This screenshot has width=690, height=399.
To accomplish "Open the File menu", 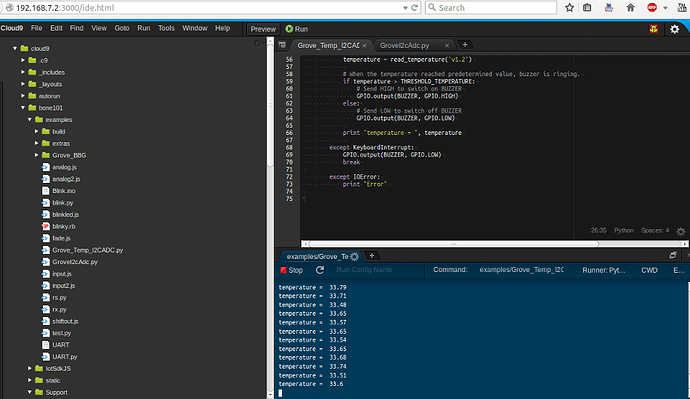I will [37, 28].
